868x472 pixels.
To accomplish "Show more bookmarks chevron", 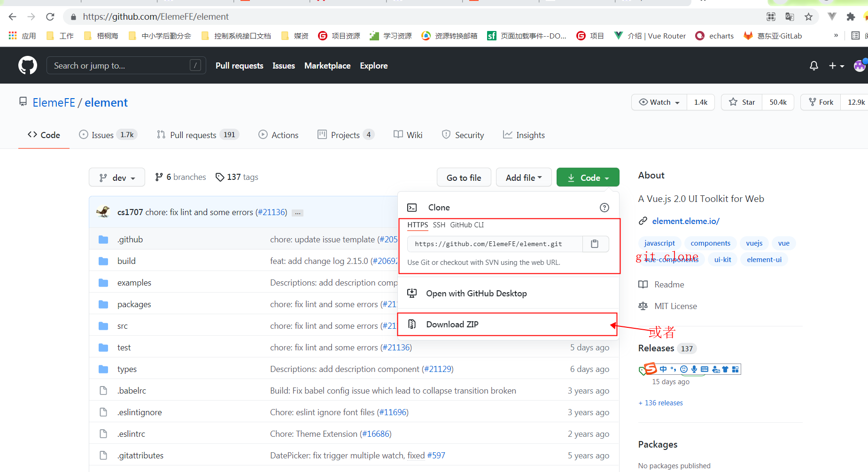I will pos(836,36).
